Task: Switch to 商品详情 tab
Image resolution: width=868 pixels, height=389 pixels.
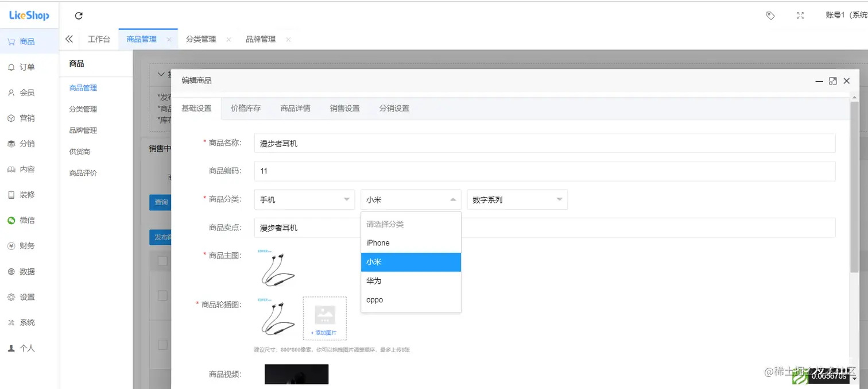Action: (295, 108)
